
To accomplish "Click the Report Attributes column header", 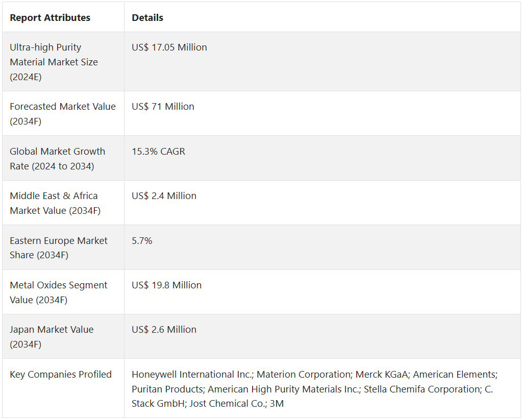I will tap(50, 18).
